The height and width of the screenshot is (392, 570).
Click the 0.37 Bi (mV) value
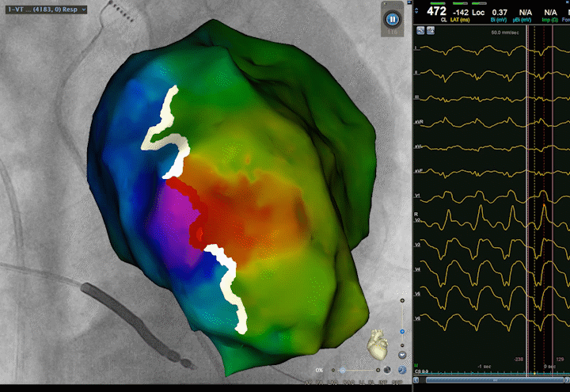point(500,13)
